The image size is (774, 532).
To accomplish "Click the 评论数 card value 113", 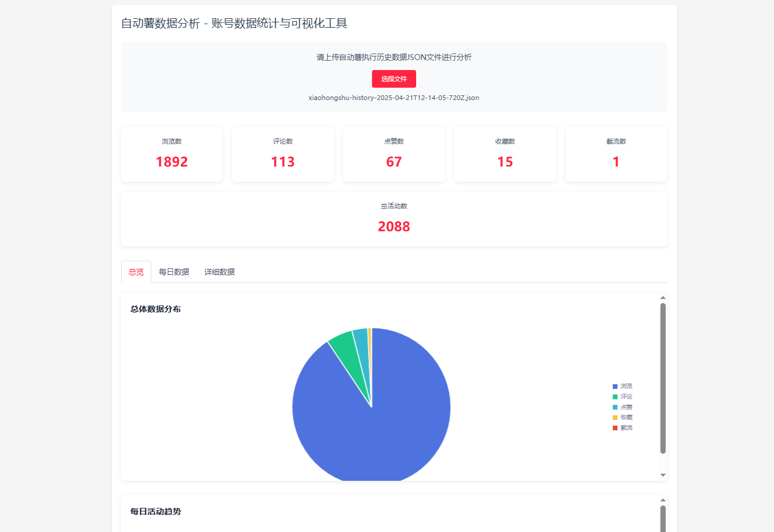I will 283,162.
